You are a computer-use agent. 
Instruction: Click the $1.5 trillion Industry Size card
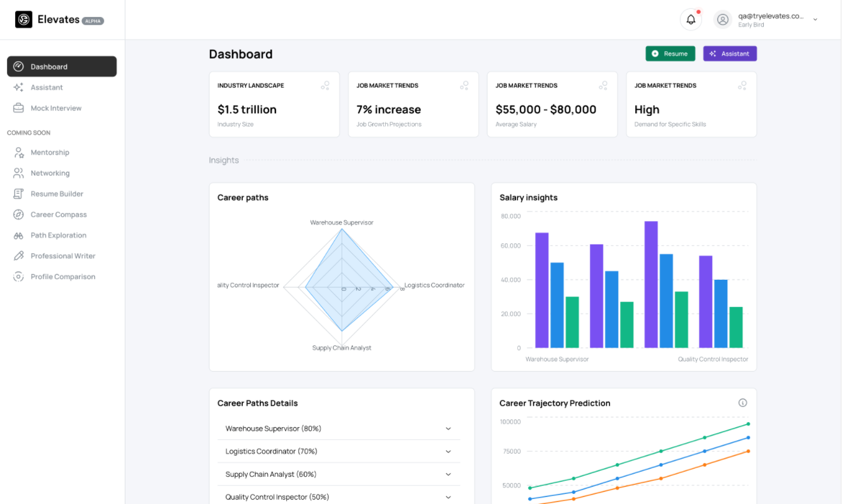[x=274, y=105]
